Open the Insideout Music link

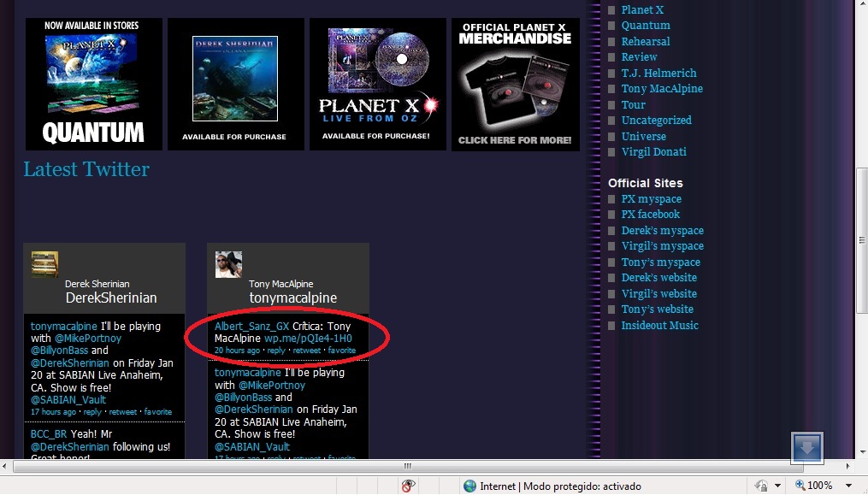pos(659,326)
